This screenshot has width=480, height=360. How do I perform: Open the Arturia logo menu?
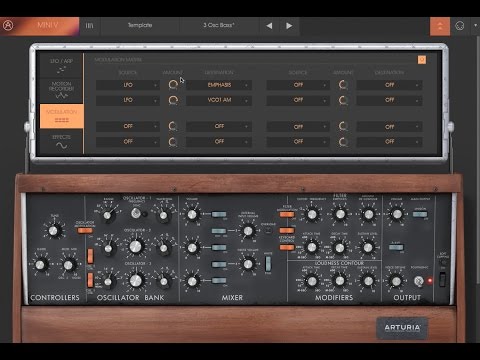pyautogui.click(x=8, y=25)
